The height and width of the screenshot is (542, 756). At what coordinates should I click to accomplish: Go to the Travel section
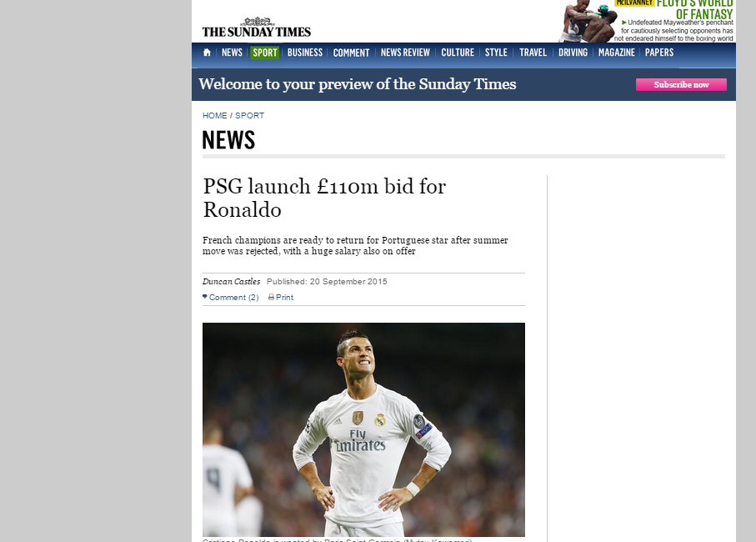pos(533,53)
